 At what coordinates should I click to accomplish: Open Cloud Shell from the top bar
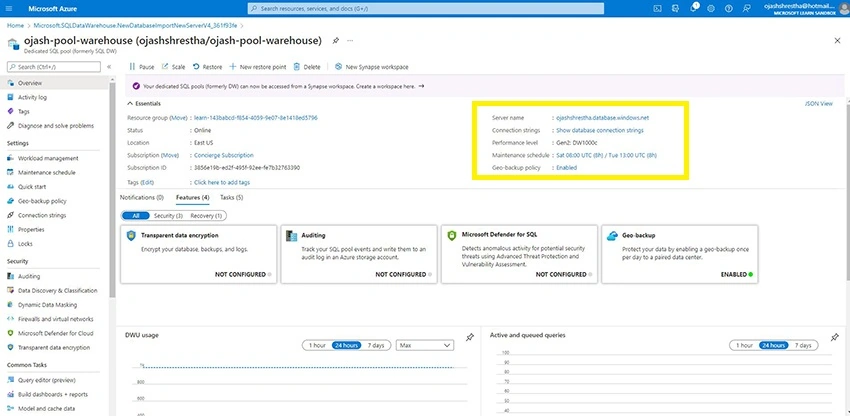coord(658,9)
